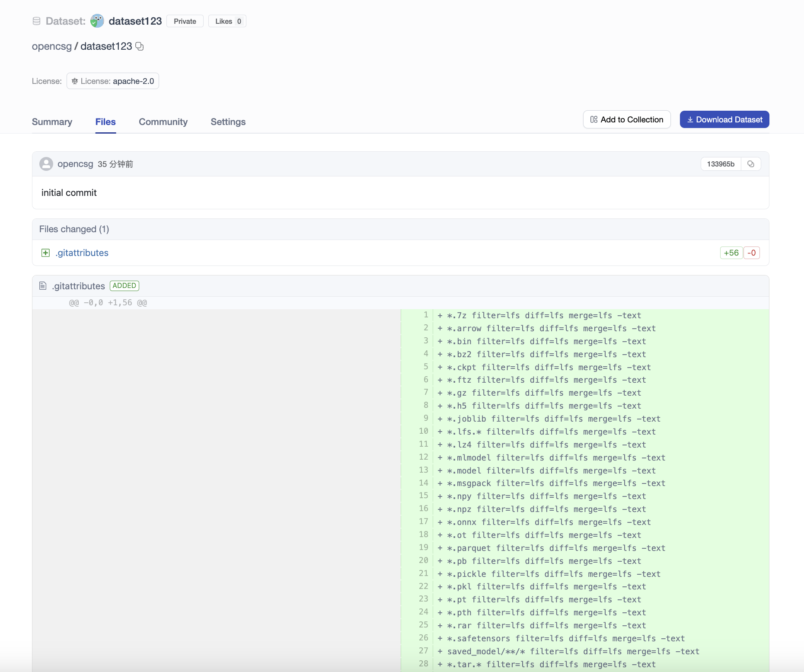Click the file icon in .gitattributes diff header
This screenshot has height=672, width=804.
(43, 286)
